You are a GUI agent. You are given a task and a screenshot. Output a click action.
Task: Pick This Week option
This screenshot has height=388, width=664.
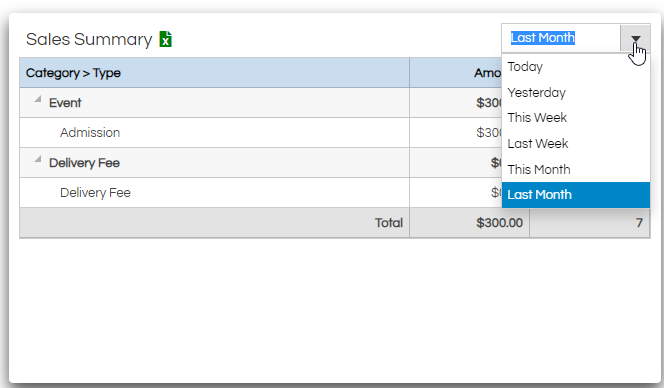coord(575,118)
